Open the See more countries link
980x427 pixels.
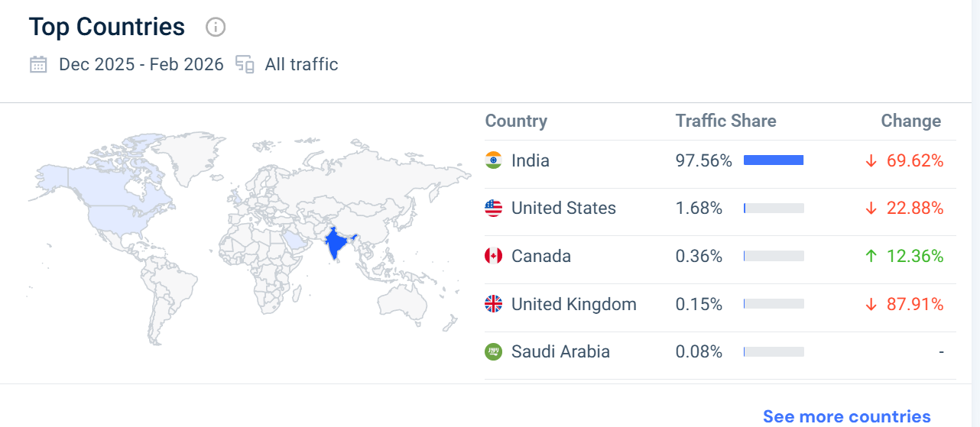(846, 416)
